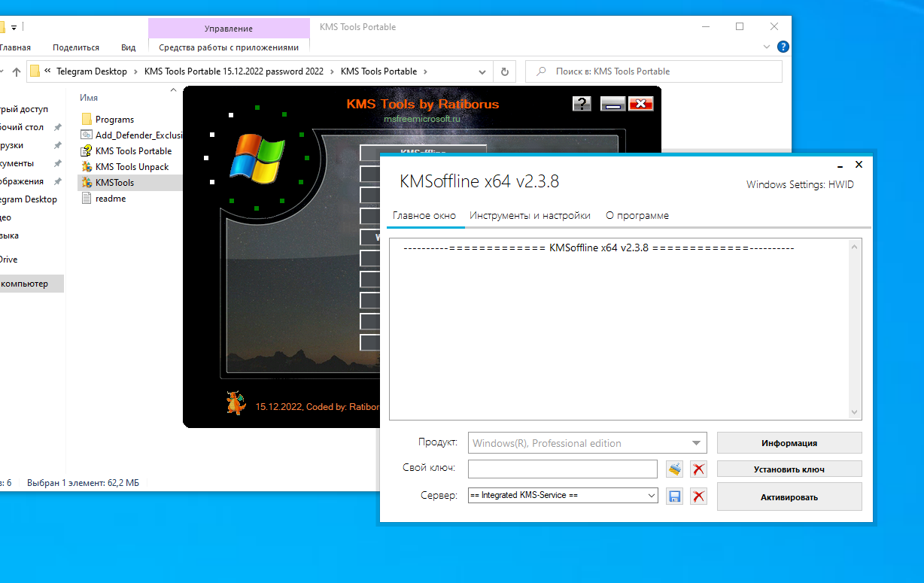Open the О программе tab

(637, 215)
